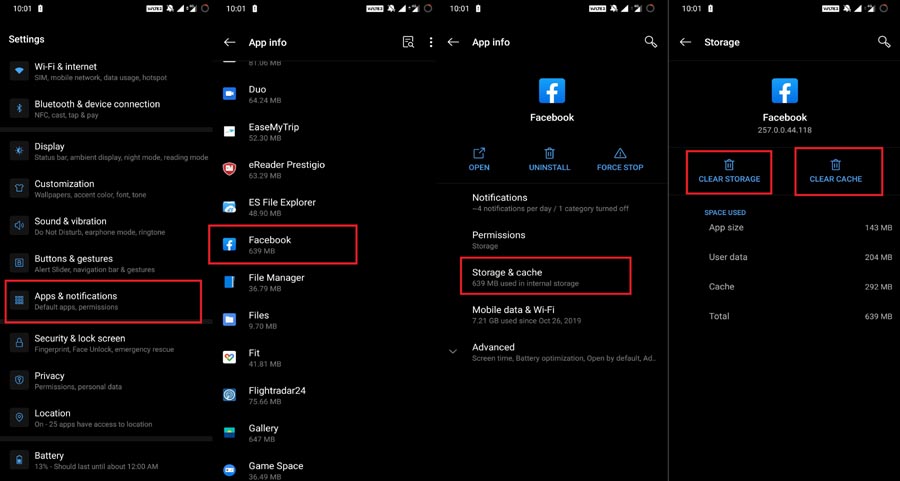
Task: Select the Duo app icon
Action: click(x=230, y=94)
